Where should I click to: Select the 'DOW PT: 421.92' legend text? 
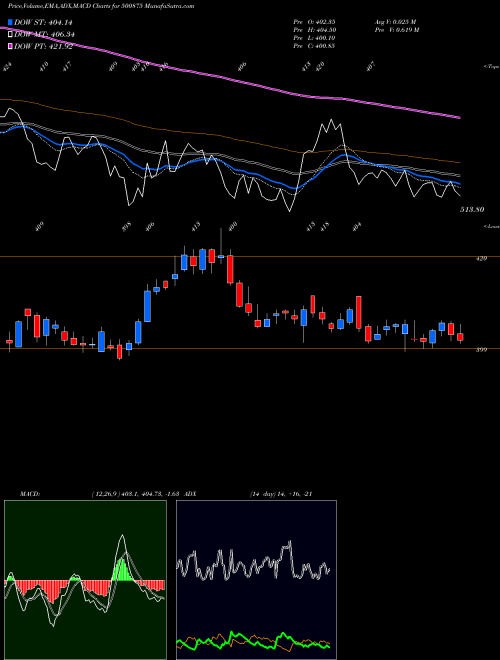click(43, 46)
